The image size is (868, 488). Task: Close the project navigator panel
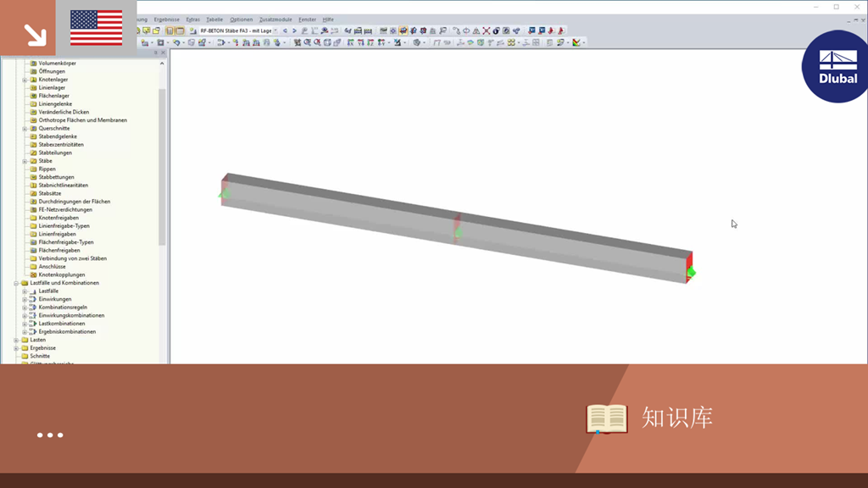(163, 53)
